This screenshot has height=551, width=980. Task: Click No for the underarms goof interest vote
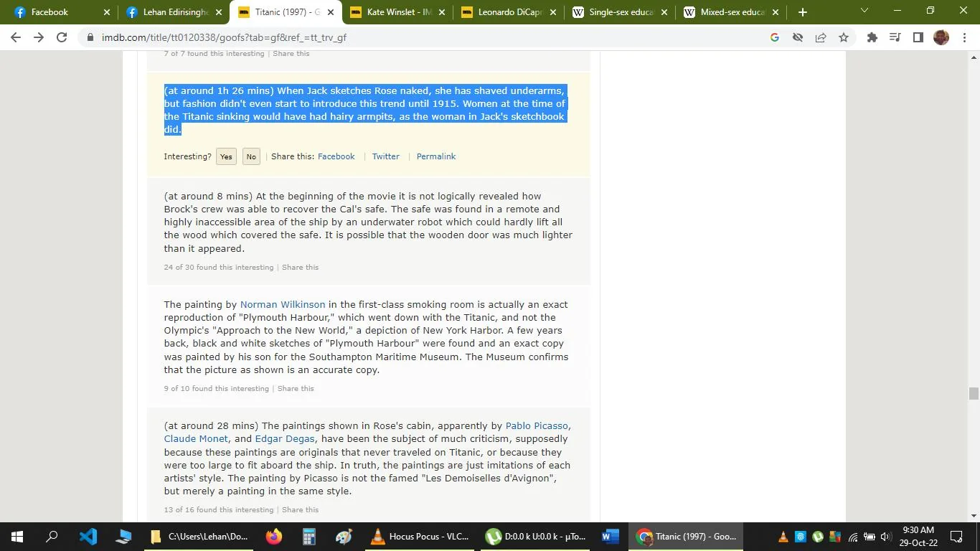click(x=250, y=156)
